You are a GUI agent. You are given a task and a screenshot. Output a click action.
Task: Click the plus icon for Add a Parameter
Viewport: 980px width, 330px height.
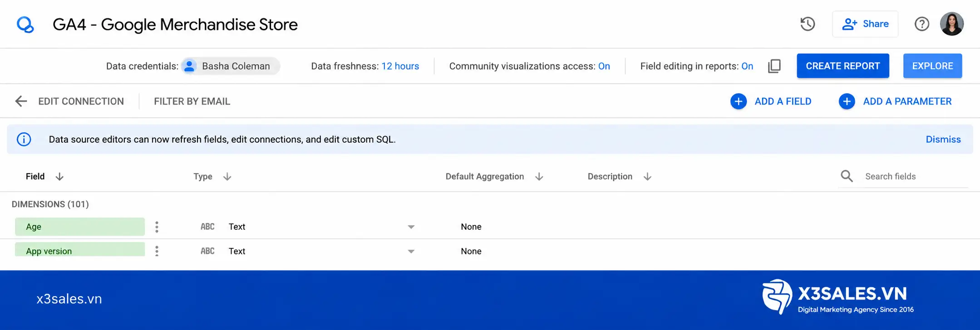click(x=847, y=101)
